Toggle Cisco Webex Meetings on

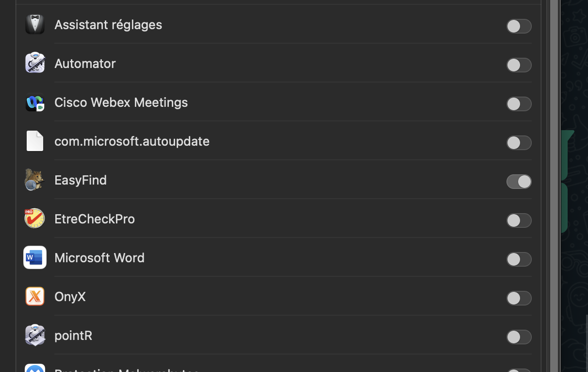pos(519,104)
